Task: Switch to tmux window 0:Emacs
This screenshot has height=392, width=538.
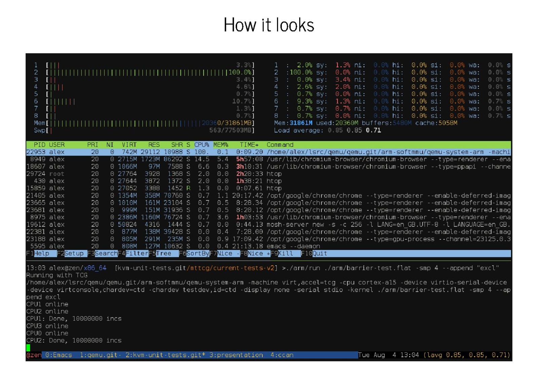Action: click(x=59, y=355)
